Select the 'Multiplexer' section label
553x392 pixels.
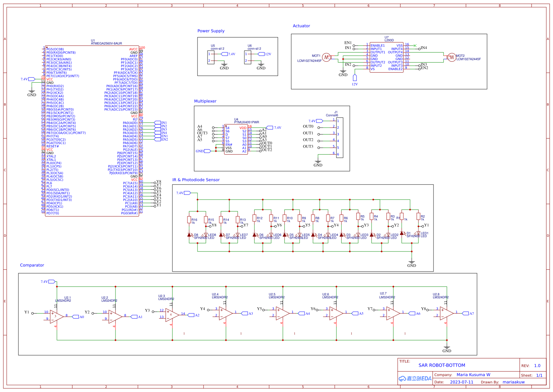[205, 101]
